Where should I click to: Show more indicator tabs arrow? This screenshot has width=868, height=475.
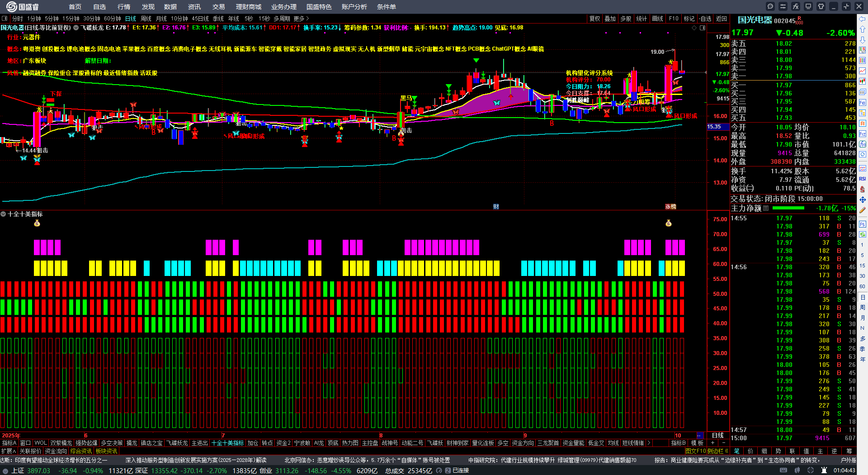[x=649, y=443]
